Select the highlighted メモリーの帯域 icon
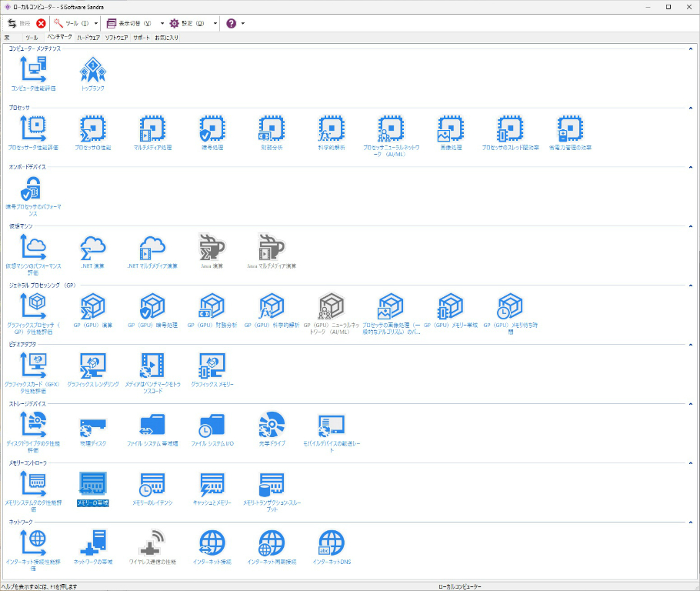700x591 pixels. tap(93, 489)
